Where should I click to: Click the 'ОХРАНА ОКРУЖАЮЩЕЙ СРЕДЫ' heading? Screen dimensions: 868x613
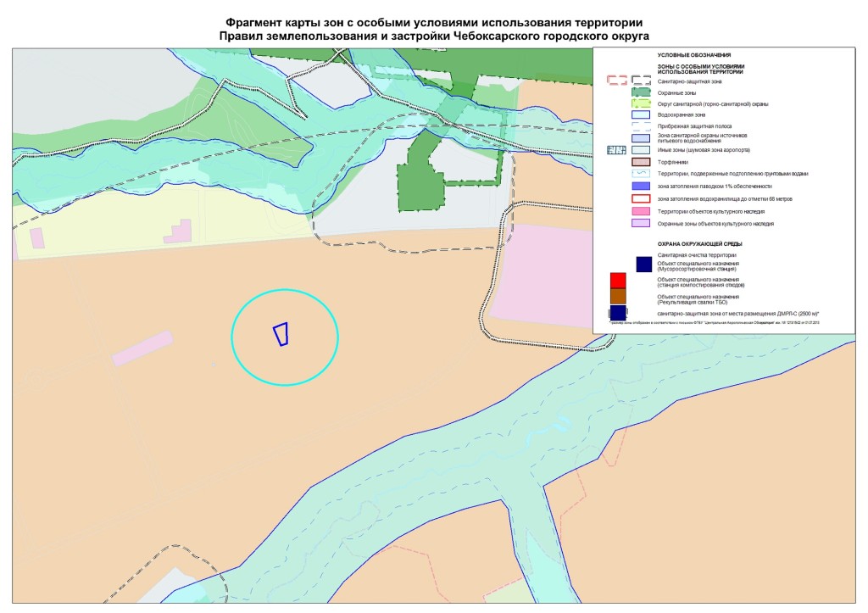[x=699, y=243]
